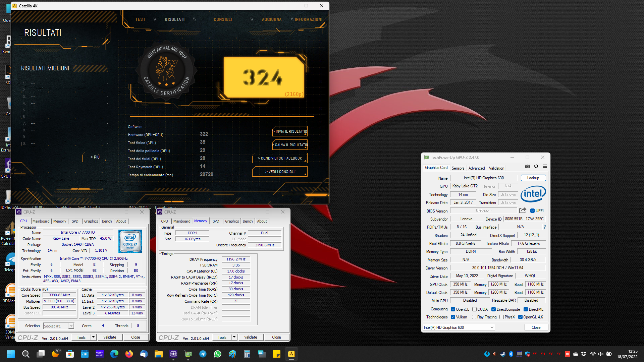Image resolution: width=644 pixels, height=362 pixels.
Task: Open File Explorer from the taskbar
Action: coord(158,354)
